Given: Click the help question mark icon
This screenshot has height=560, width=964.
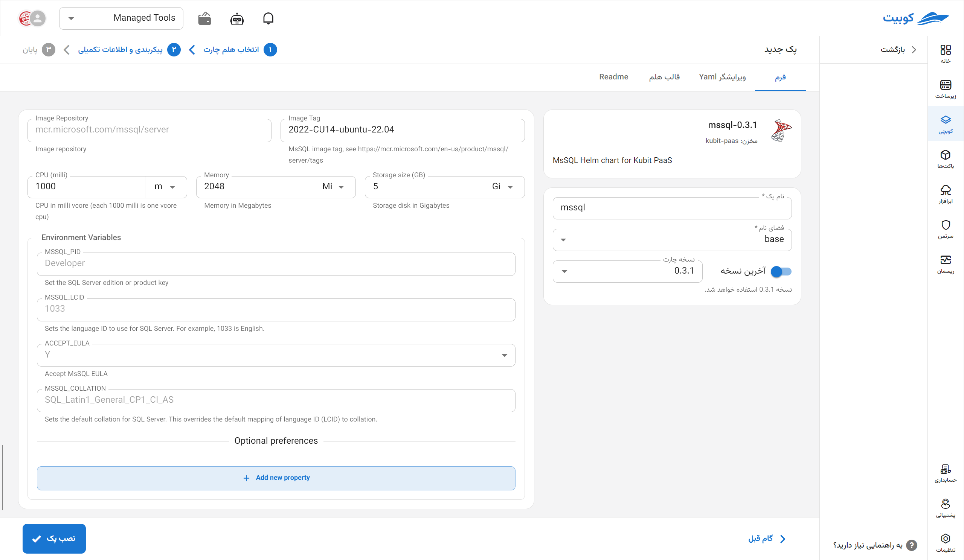Looking at the screenshot, I should 912,545.
